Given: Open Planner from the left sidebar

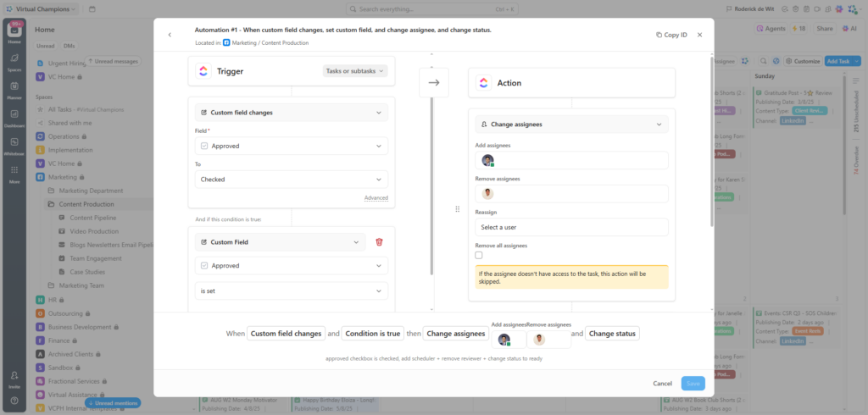Looking at the screenshot, I should click(14, 90).
